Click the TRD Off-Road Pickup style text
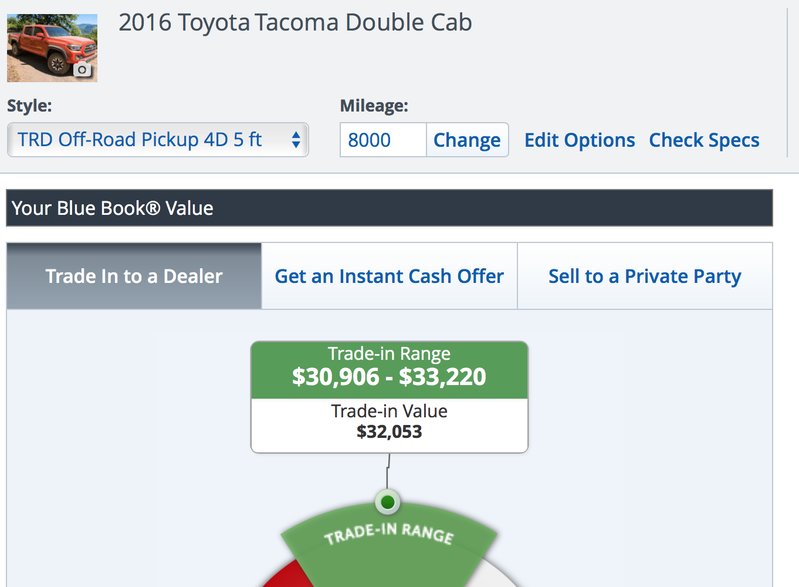Screen dimensions: 799x587 tap(140, 140)
